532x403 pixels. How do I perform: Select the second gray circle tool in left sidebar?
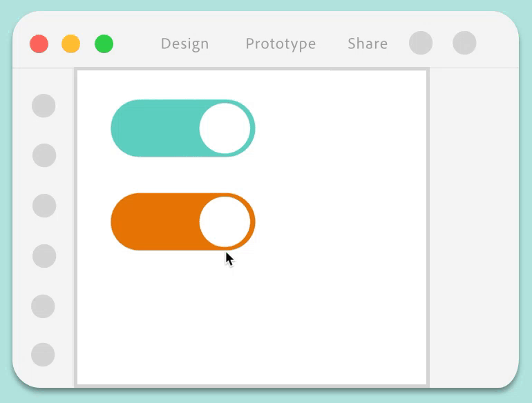pyautogui.click(x=44, y=155)
